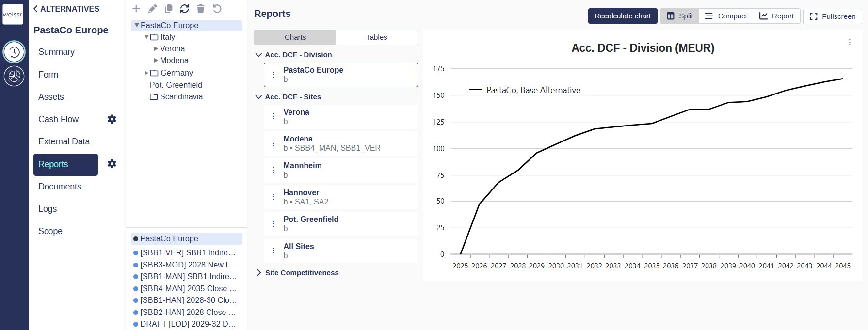
Task: Switch to the Tables tab
Action: click(x=377, y=37)
